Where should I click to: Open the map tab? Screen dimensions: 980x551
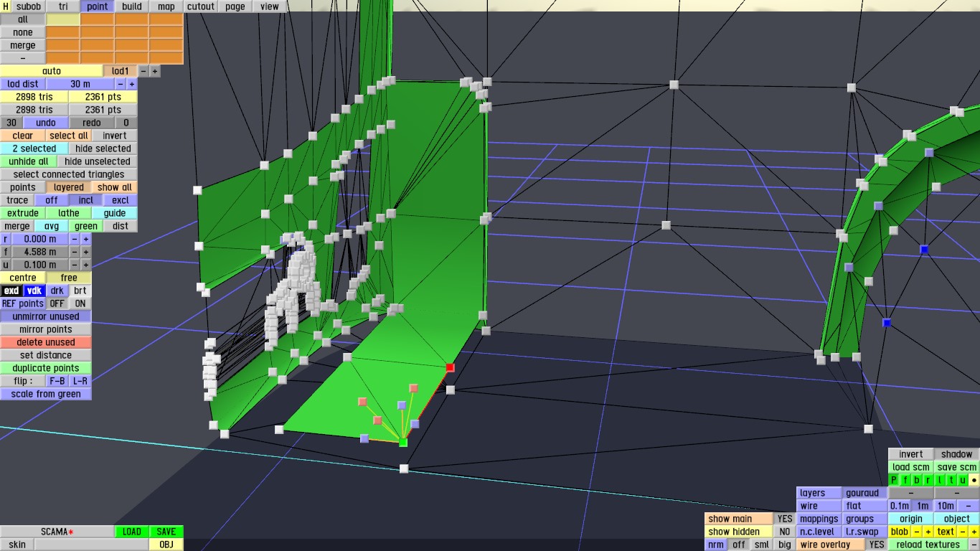tap(166, 6)
